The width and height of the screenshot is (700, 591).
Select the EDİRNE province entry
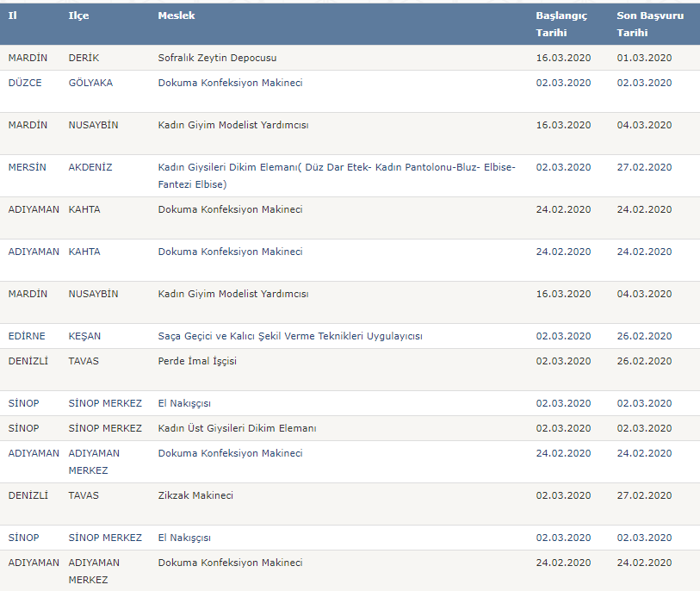[27, 336]
